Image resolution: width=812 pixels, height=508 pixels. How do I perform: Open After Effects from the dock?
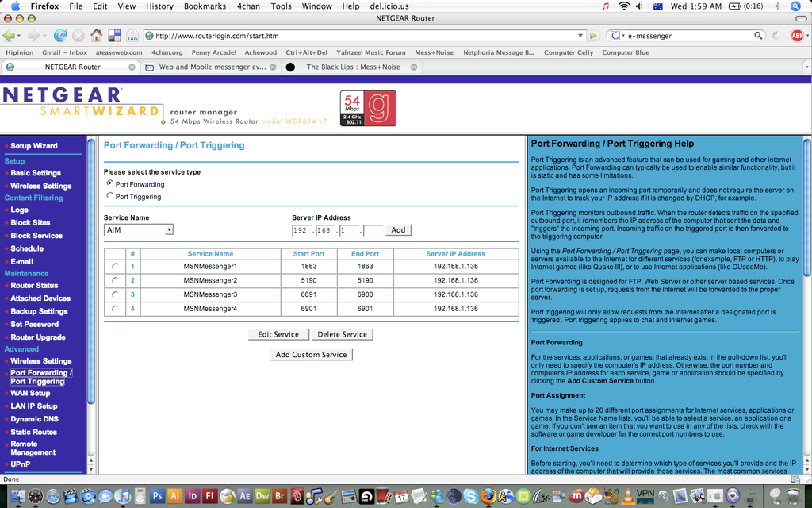[245, 496]
